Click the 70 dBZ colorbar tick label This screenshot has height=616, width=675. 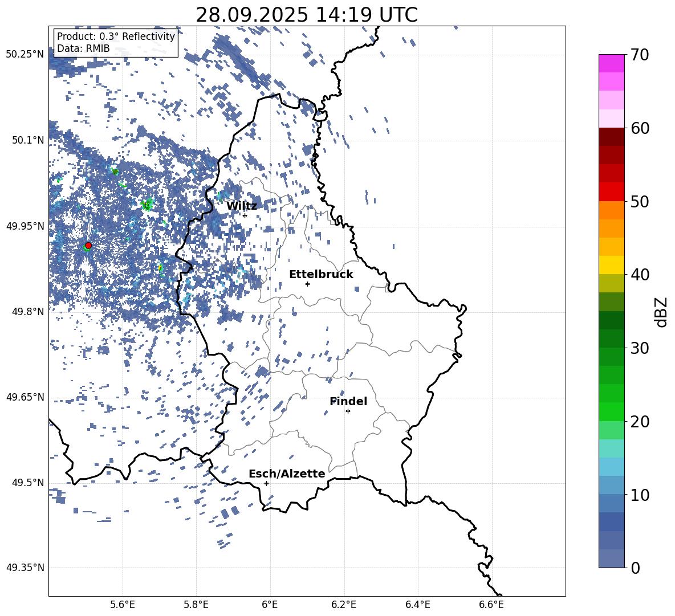pos(640,55)
